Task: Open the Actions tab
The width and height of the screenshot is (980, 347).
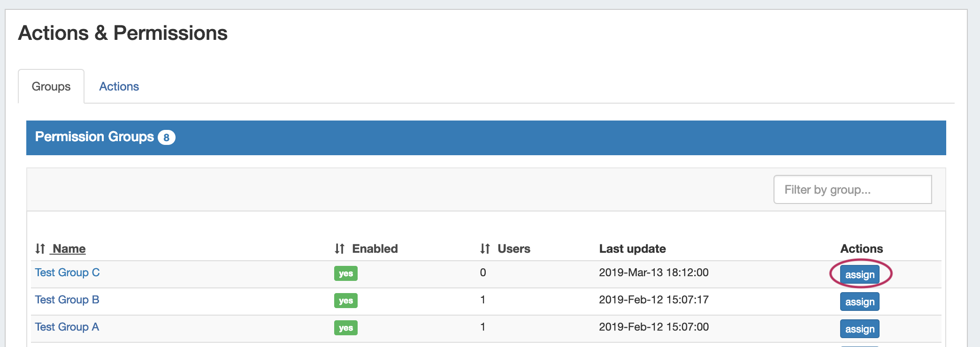Action: [119, 87]
